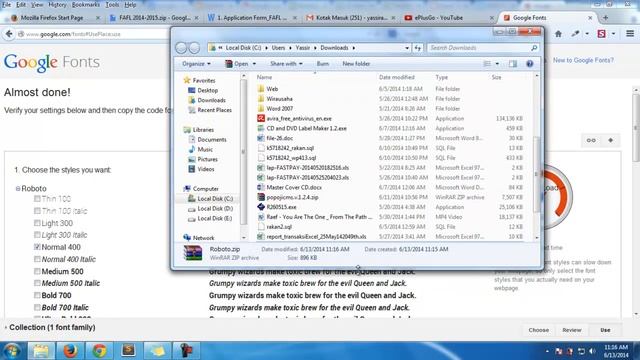The width and height of the screenshot is (640, 360).
Task: Click the Explorer Help question mark icon
Action: click(x=529, y=64)
